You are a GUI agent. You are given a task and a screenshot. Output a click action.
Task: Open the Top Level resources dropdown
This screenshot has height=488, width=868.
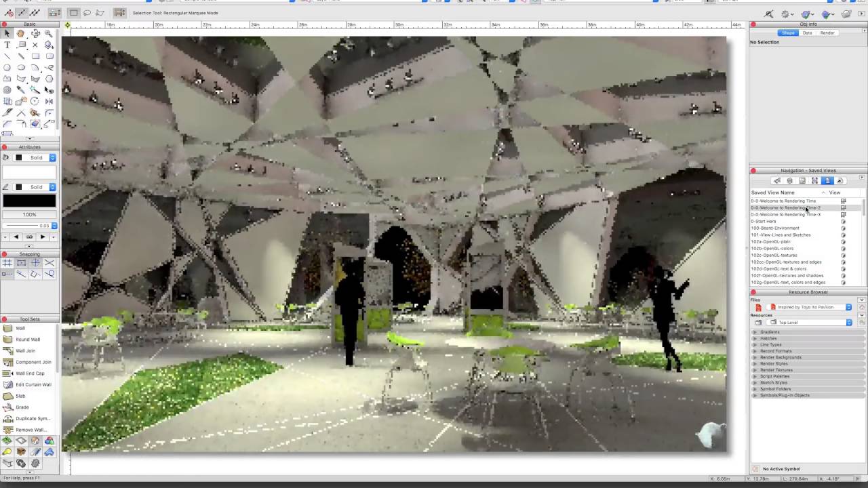(x=810, y=323)
